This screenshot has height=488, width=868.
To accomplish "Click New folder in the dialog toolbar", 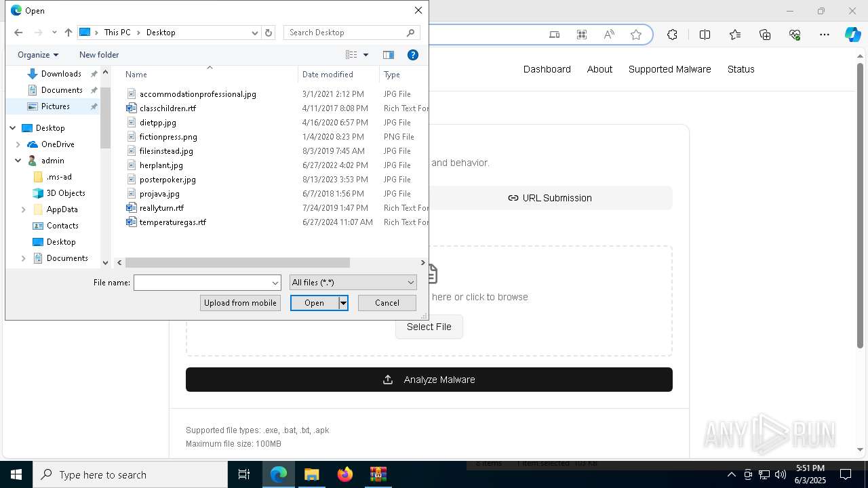I will [99, 55].
